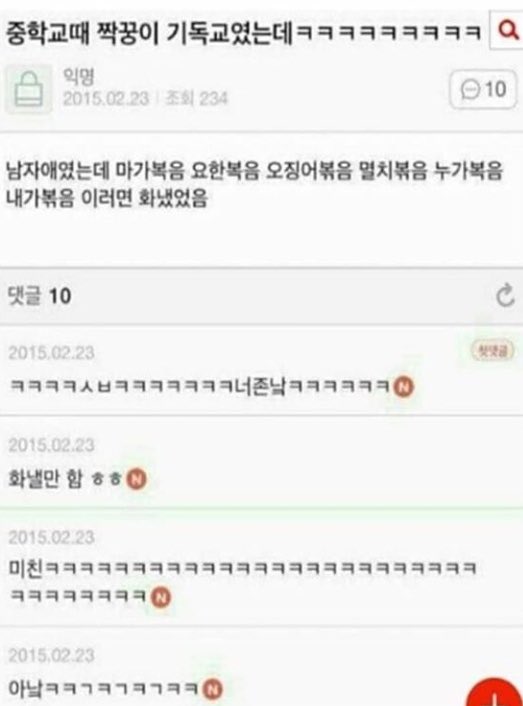The width and height of the screenshot is (523, 706).
Task: Open search with the red magnifier icon
Action: click(508, 32)
